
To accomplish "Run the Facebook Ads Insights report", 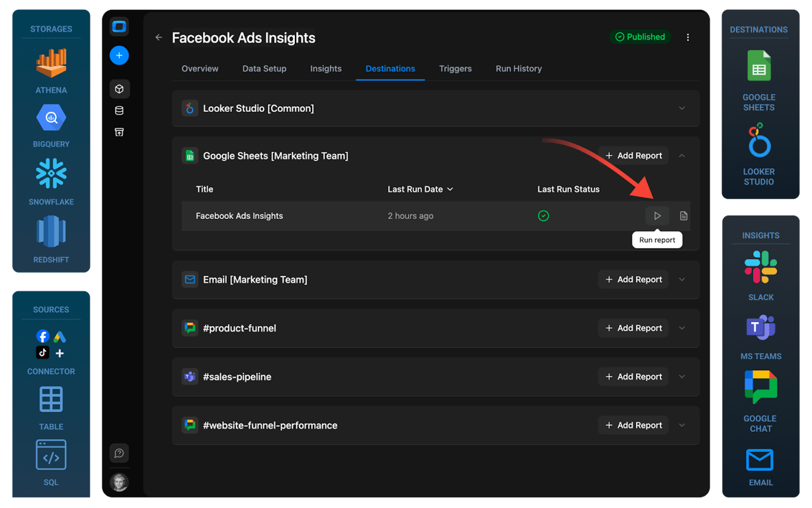I will pos(657,216).
